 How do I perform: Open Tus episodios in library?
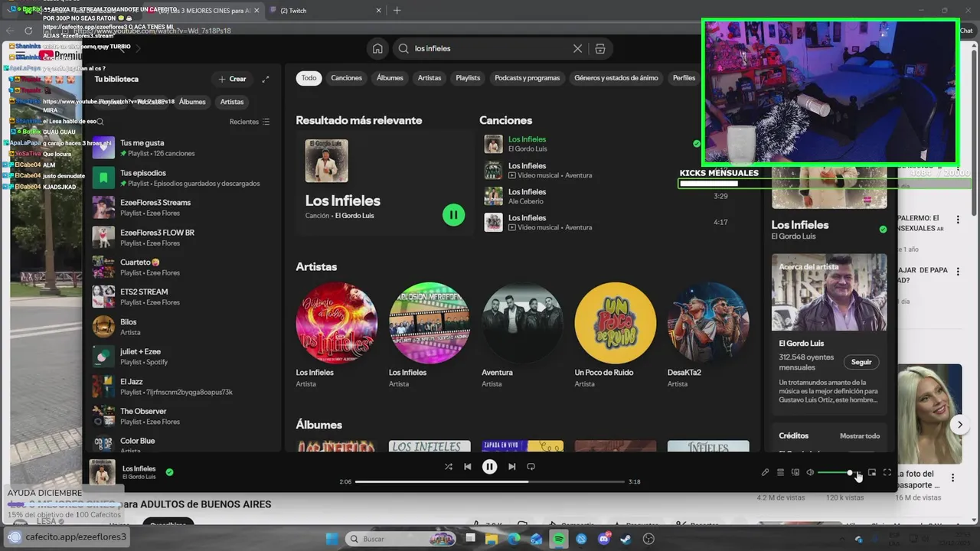point(182,178)
